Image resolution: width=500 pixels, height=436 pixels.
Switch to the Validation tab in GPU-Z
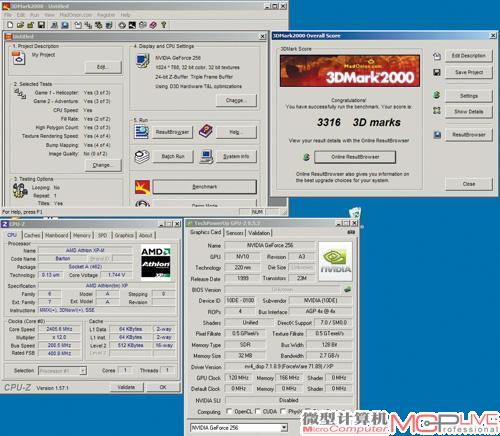(259, 233)
